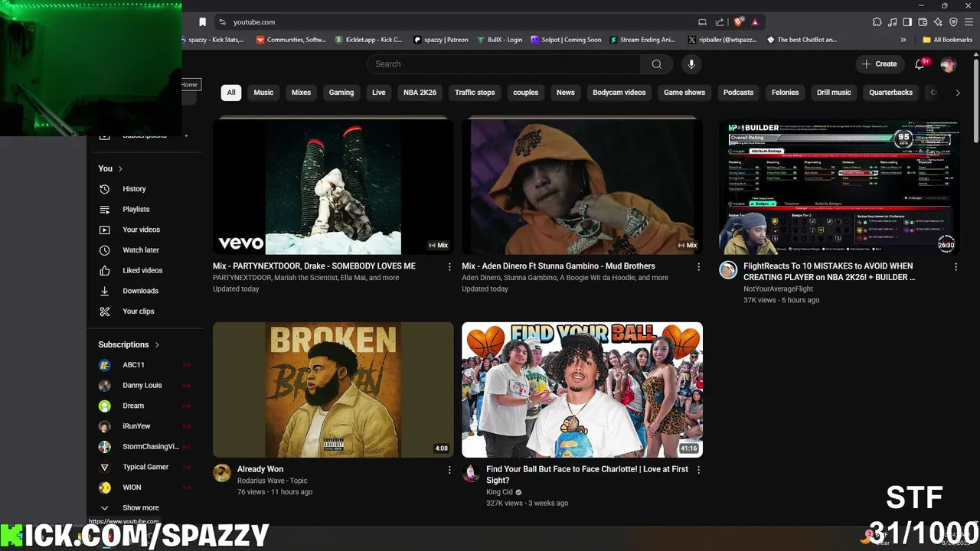This screenshot has width=980, height=551.
Task: Click the Create button
Action: click(879, 64)
